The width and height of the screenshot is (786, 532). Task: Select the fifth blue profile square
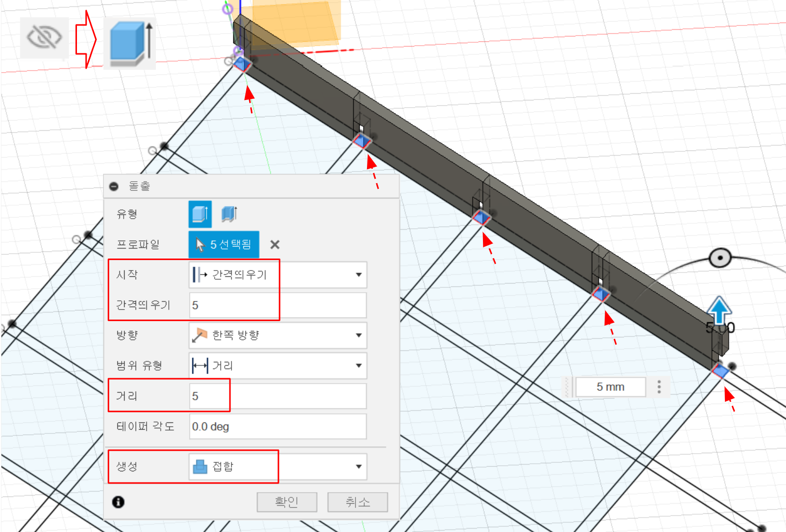pos(720,371)
